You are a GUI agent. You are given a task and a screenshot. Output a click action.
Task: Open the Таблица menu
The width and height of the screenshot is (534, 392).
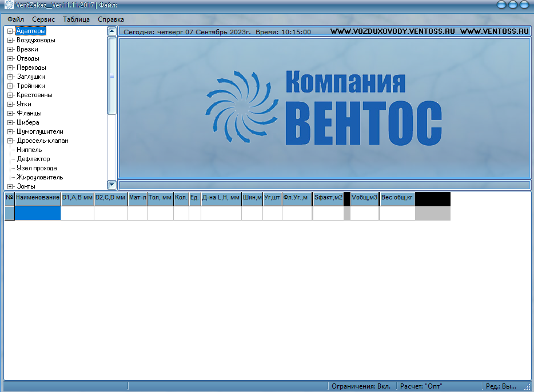(x=76, y=19)
